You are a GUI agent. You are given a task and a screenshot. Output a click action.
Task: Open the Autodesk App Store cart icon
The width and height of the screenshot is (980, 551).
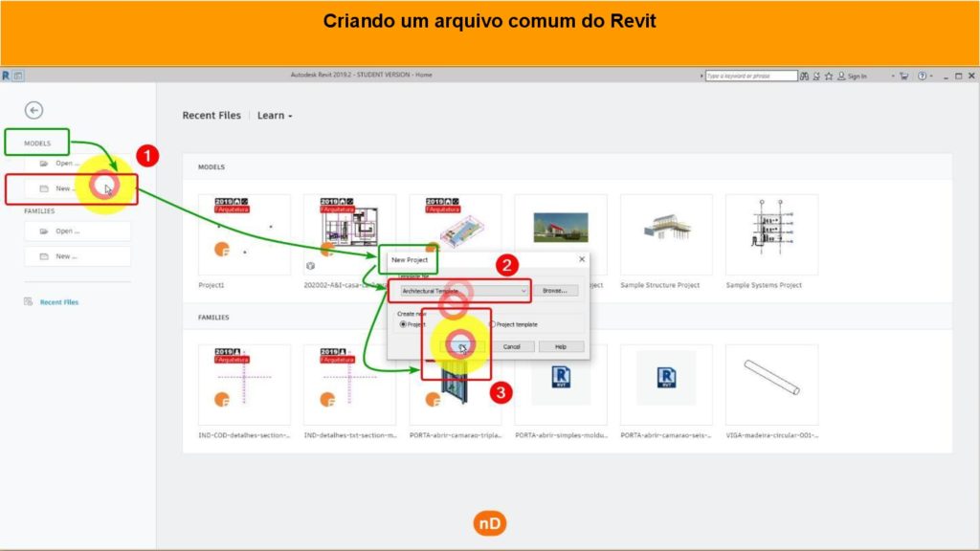[x=904, y=76]
